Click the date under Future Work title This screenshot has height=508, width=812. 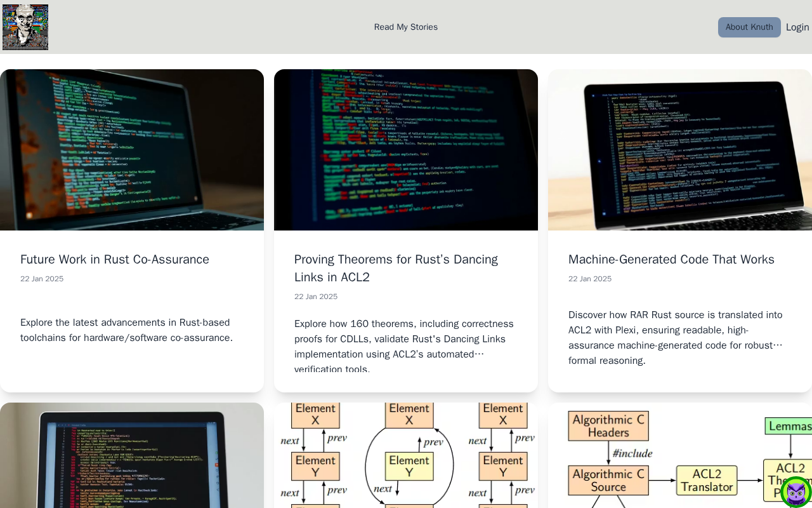(x=42, y=279)
